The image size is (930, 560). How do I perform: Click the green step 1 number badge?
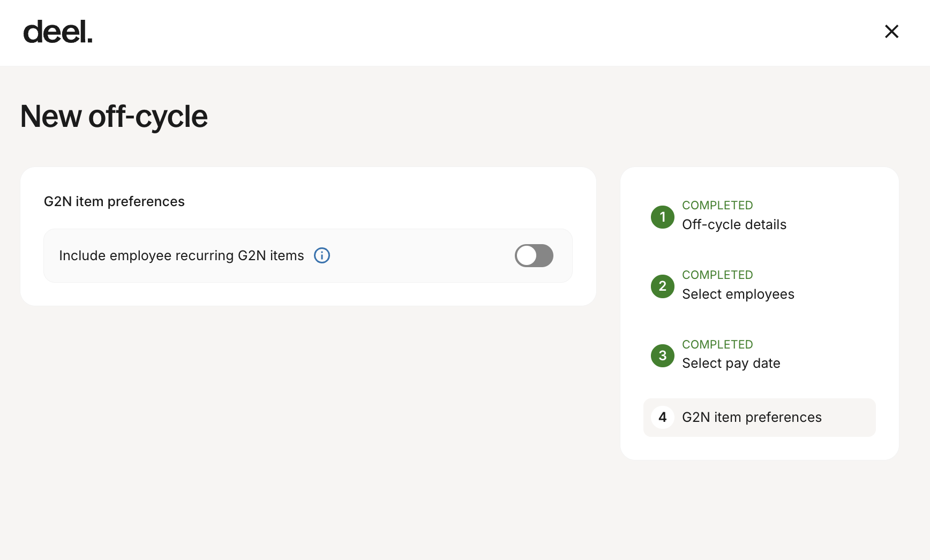(663, 217)
